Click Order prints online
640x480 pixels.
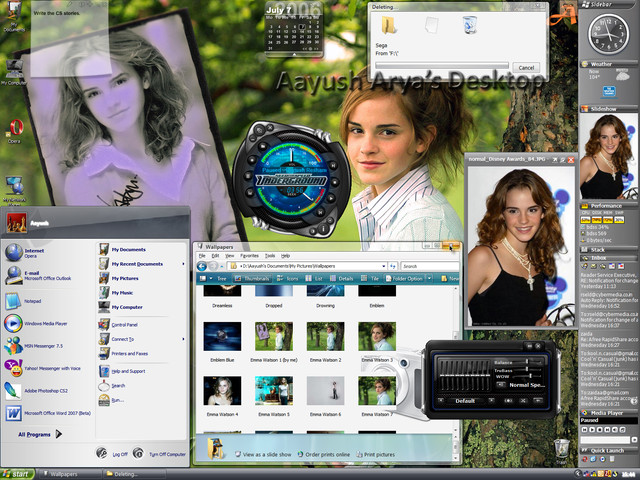pos(324,454)
